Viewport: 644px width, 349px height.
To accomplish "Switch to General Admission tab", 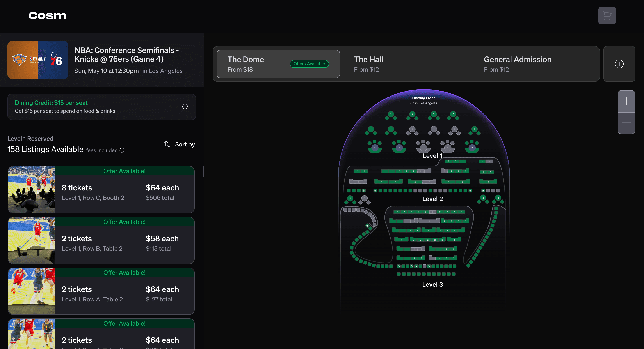I will [x=534, y=64].
